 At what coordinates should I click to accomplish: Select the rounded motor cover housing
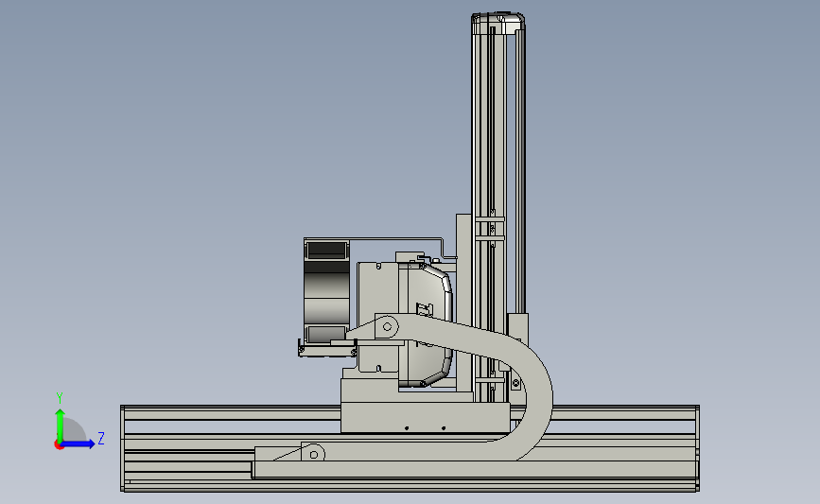pos(426,325)
